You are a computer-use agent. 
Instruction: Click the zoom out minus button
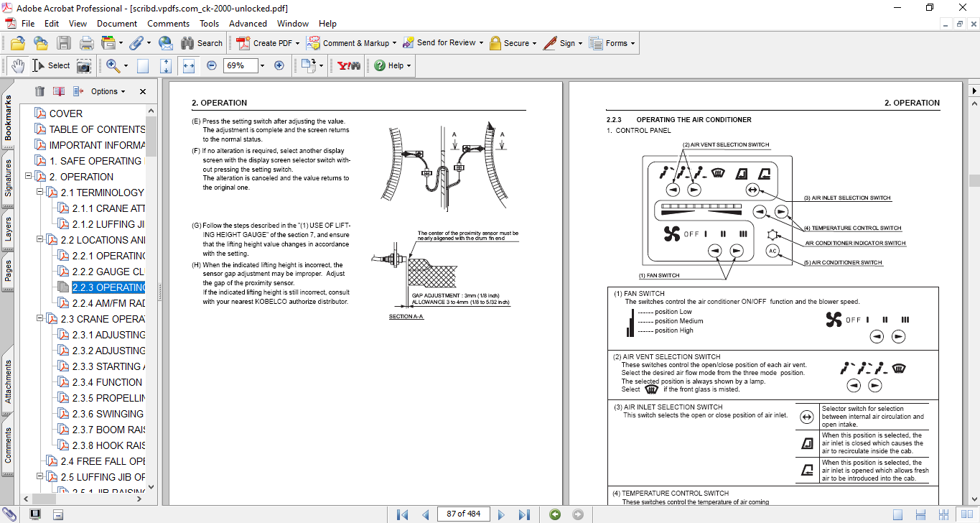pyautogui.click(x=211, y=65)
